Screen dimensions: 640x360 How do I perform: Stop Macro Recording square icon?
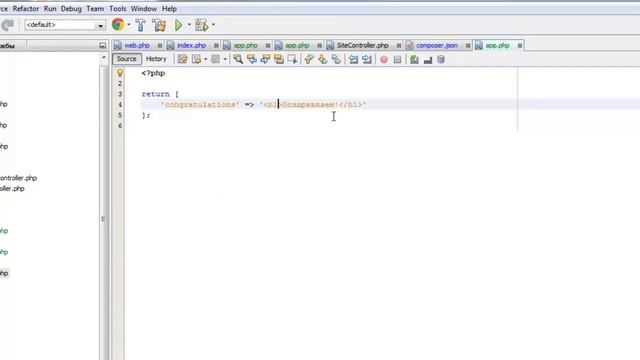pos(397,60)
